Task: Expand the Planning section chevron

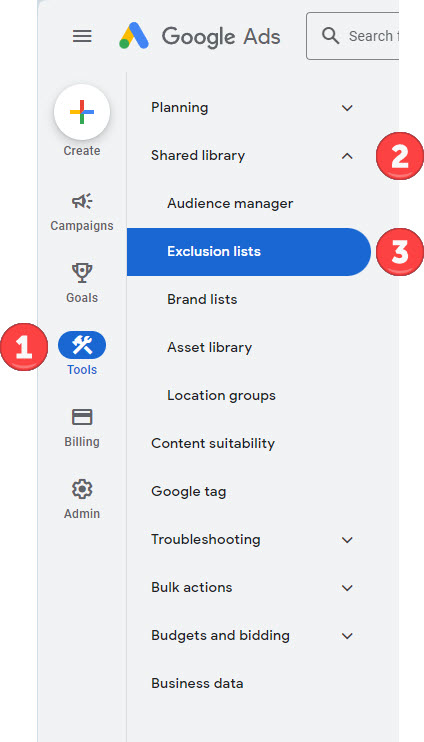Action: click(347, 108)
